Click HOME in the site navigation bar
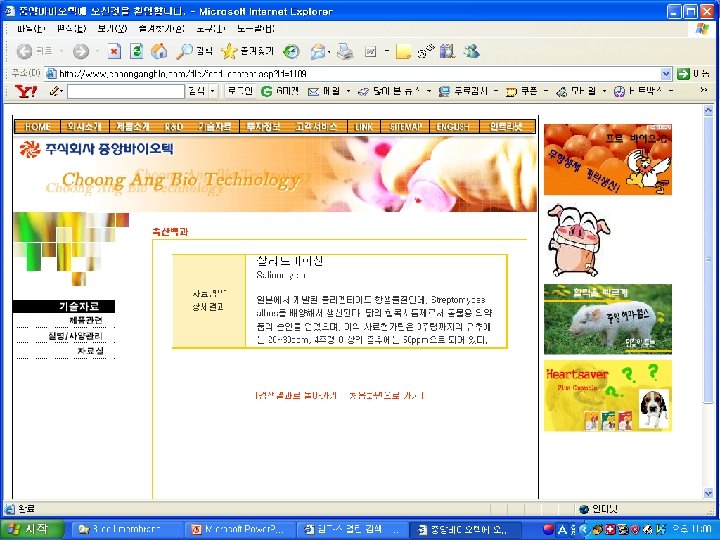Image resolution: width=720 pixels, height=540 pixels. [x=38, y=127]
